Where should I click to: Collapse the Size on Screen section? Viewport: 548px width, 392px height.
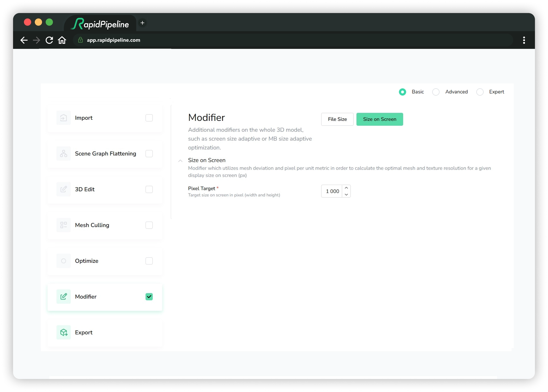pyautogui.click(x=180, y=161)
